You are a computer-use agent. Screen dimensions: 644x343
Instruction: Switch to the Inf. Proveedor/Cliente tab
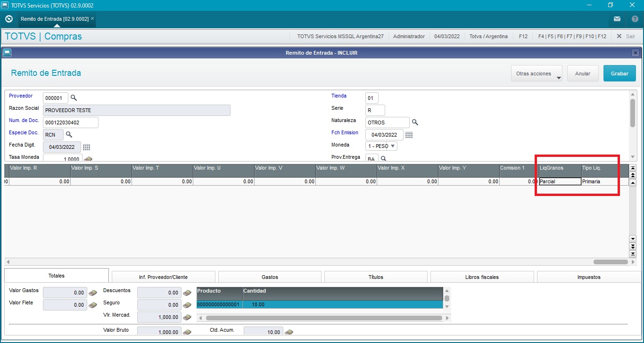coord(163,277)
